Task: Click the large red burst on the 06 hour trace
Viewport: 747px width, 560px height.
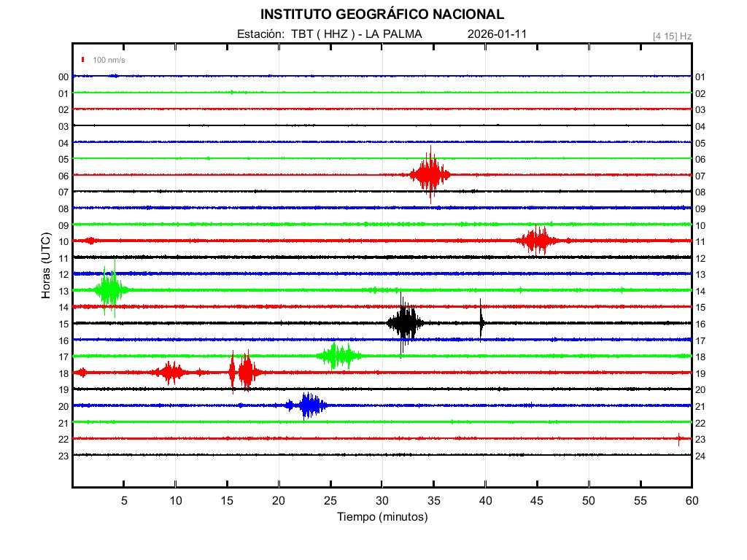Action: (430, 174)
